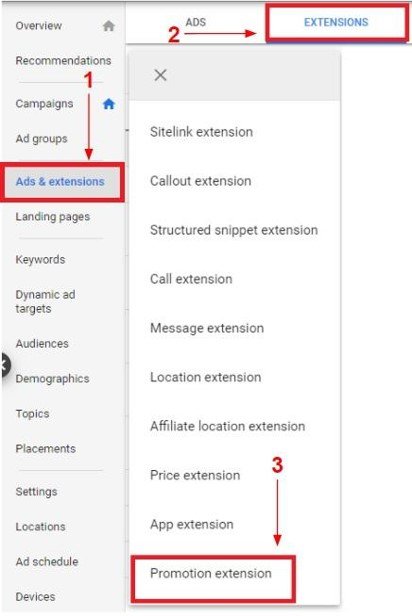The width and height of the screenshot is (412, 616).
Task: Click the blue home icon beside Campaigns
Action: point(108,104)
